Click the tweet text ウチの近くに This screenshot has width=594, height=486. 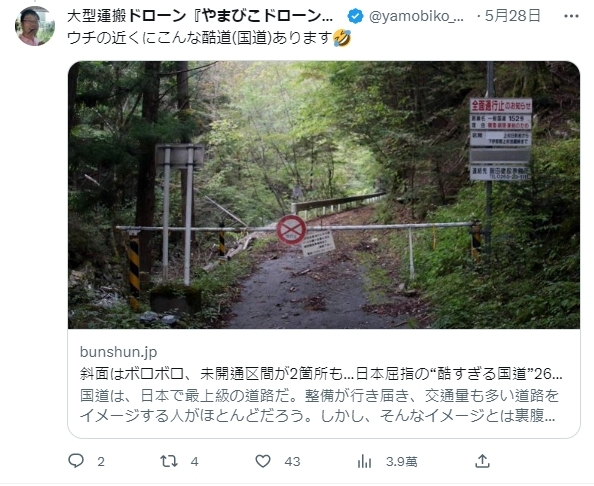209,38
